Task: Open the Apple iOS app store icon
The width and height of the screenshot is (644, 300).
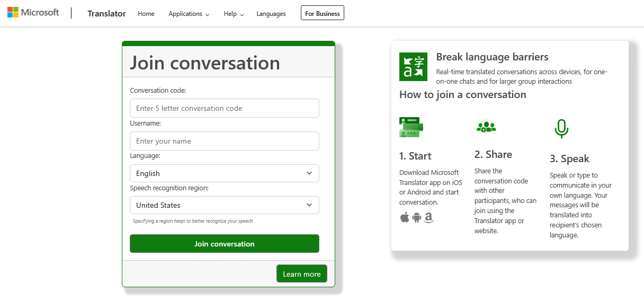Action: click(405, 217)
